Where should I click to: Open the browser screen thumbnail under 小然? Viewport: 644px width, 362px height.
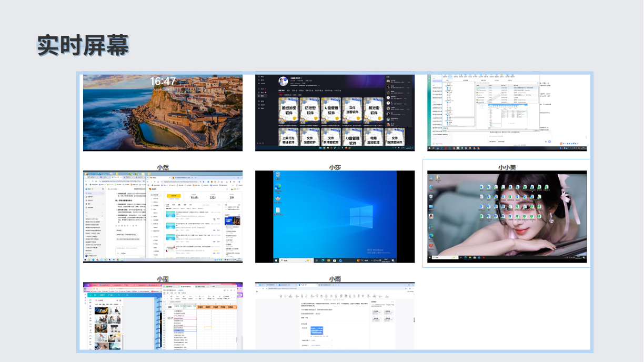pyautogui.click(x=163, y=217)
